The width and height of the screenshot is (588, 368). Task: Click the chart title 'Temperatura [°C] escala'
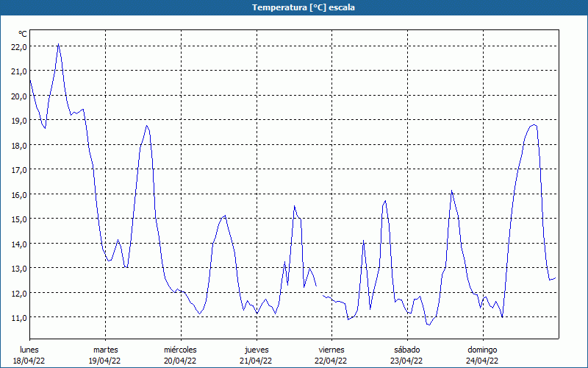point(304,7)
